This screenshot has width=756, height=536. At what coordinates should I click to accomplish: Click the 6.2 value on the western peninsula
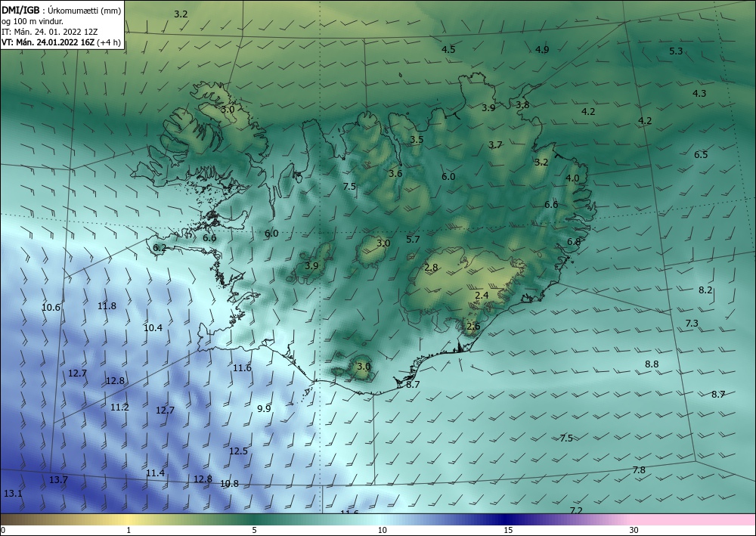pyautogui.click(x=160, y=248)
